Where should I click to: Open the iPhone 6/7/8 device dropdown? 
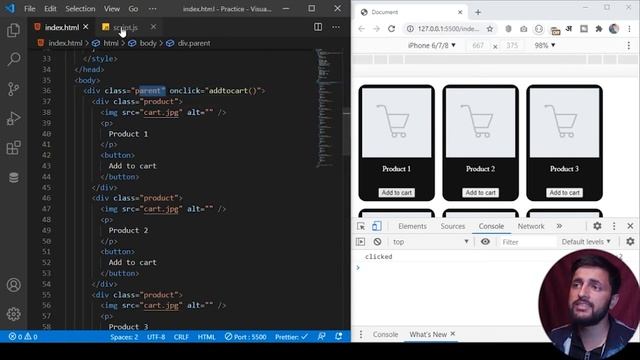[432, 45]
